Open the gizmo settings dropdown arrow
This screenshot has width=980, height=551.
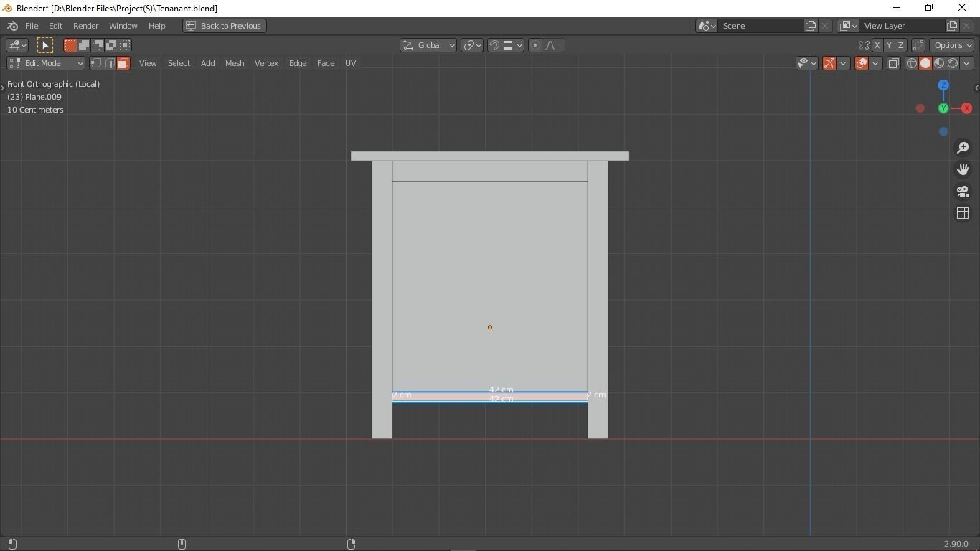[x=843, y=63]
